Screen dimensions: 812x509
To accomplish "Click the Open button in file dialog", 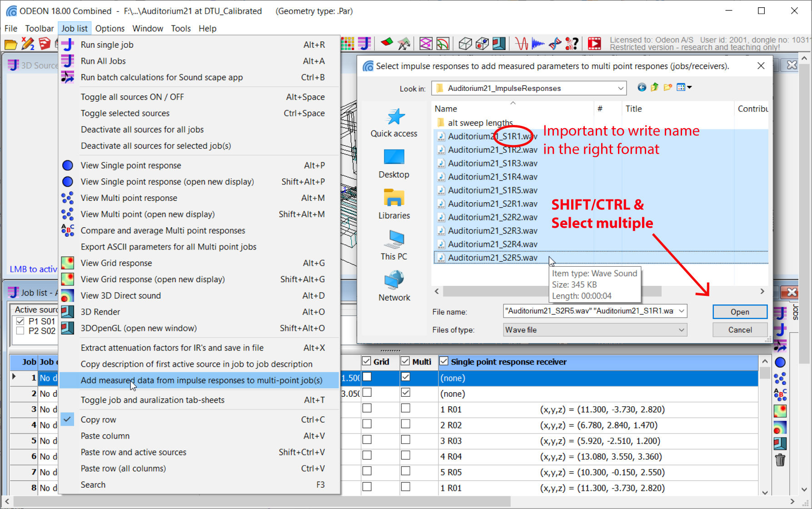I will 740,312.
